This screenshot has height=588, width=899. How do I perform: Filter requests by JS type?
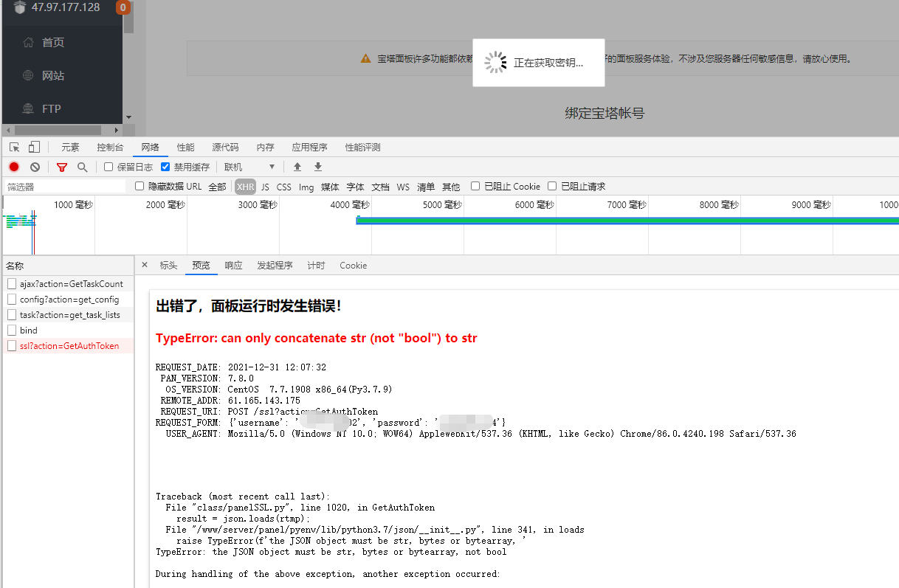(x=265, y=187)
